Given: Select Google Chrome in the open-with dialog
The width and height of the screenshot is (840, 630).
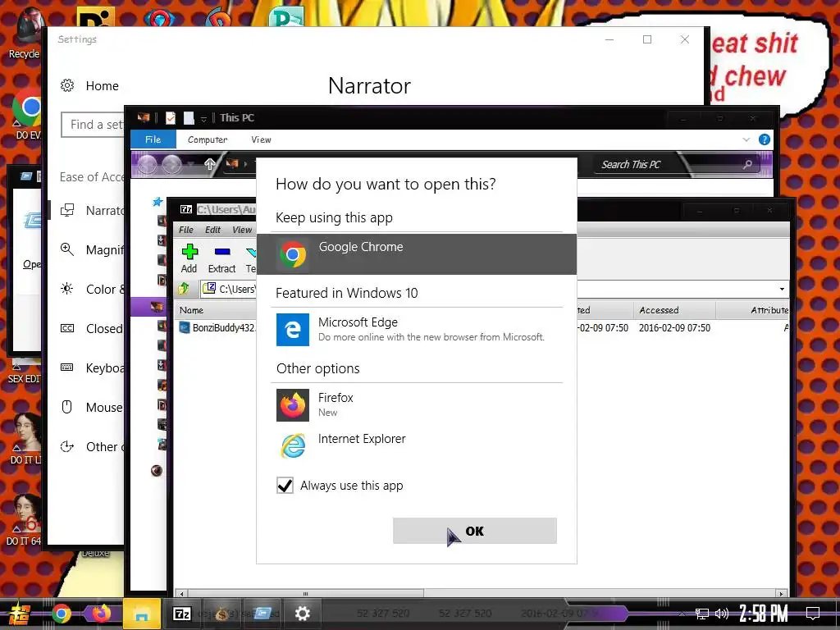Looking at the screenshot, I should pyautogui.click(x=417, y=254).
